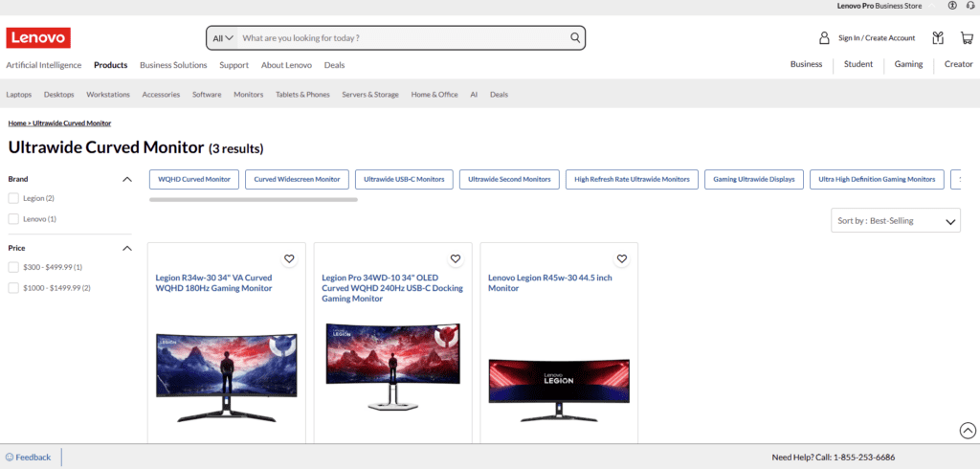Click the Legion R34w-30 monitor image
This screenshot has height=469, width=980.
(x=226, y=377)
